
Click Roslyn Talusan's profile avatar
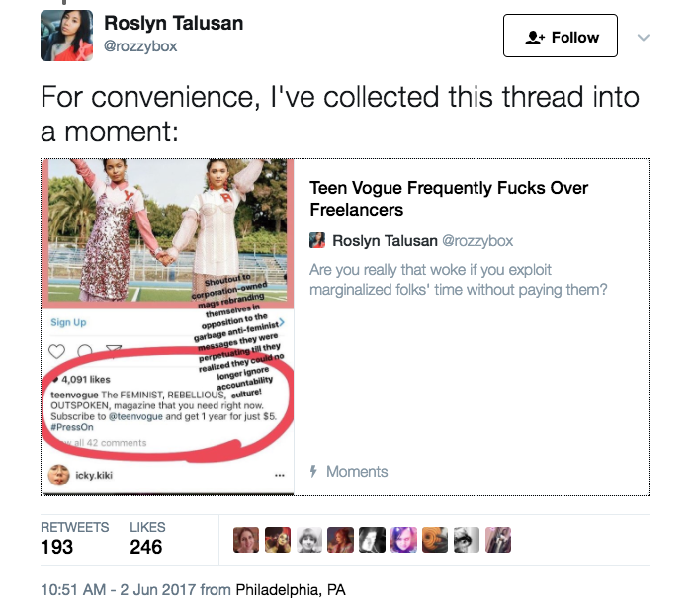(67, 36)
